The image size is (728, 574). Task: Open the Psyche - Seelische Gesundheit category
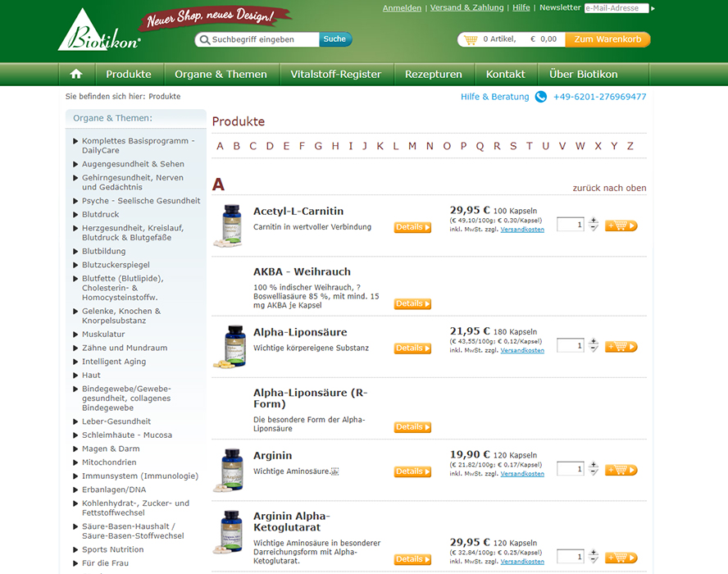coord(141,201)
